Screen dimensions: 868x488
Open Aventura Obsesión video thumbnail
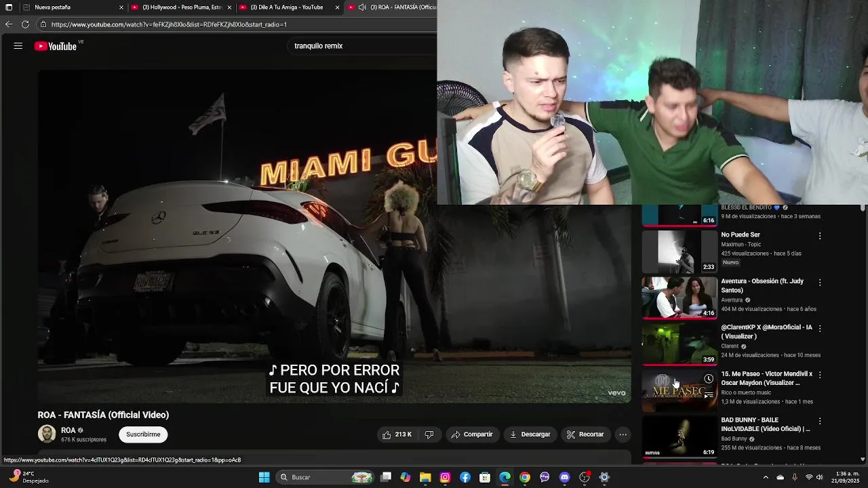pyautogui.click(x=679, y=297)
